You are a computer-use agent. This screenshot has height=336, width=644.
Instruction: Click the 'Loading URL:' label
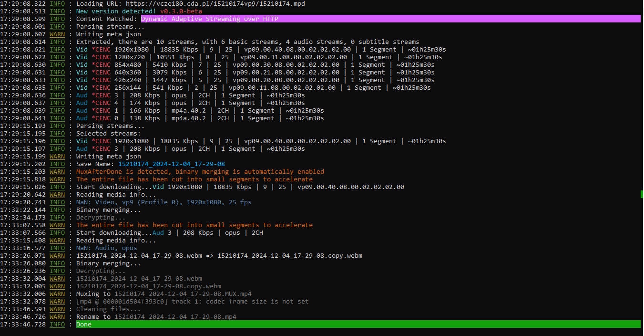tap(99, 4)
